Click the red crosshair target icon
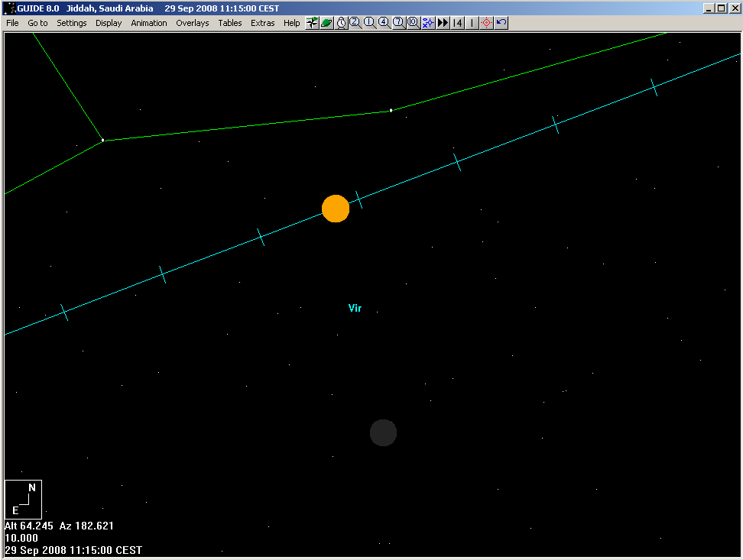This screenshot has height=560, width=743. pos(486,23)
